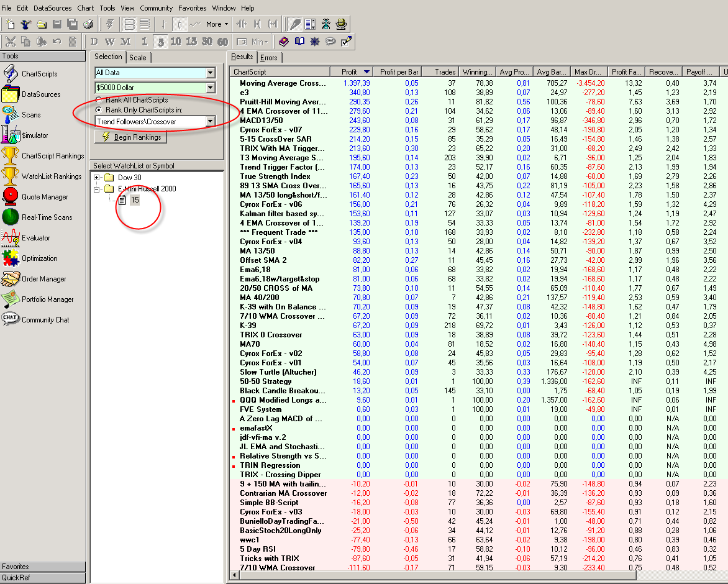728x584 pixels.
Task: Click the Open folder toolbar icon
Action: 42,24
